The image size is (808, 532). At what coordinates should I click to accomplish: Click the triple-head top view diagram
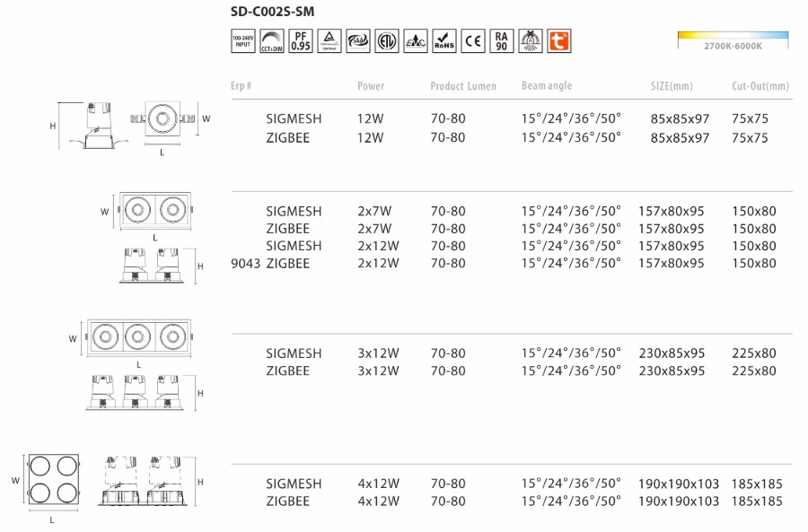pyautogui.click(x=139, y=337)
